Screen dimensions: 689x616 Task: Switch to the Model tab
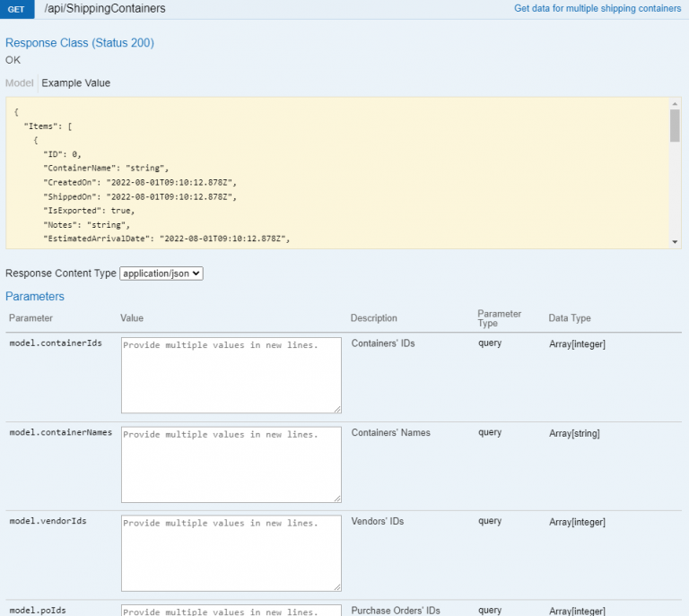(20, 83)
